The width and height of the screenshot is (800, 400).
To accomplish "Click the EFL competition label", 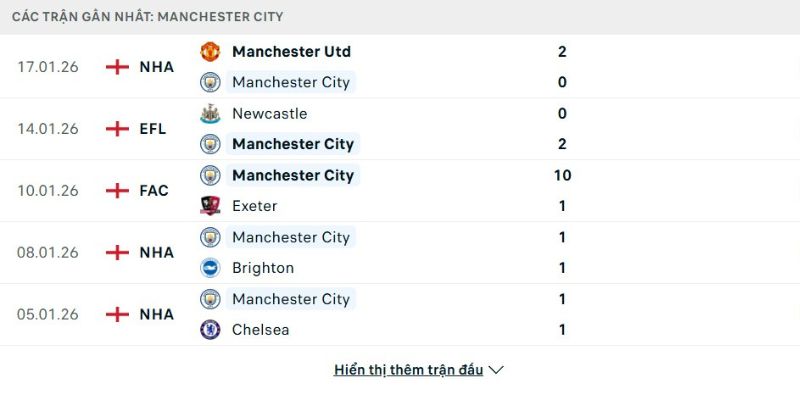I will click(x=153, y=129).
